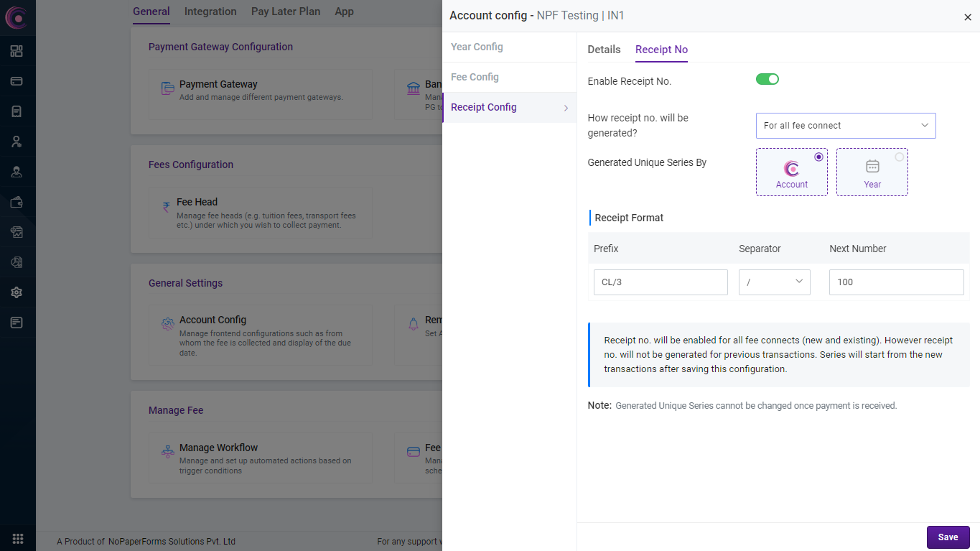Click the Prefix input field
The width and height of the screenshot is (980, 551).
coord(660,282)
